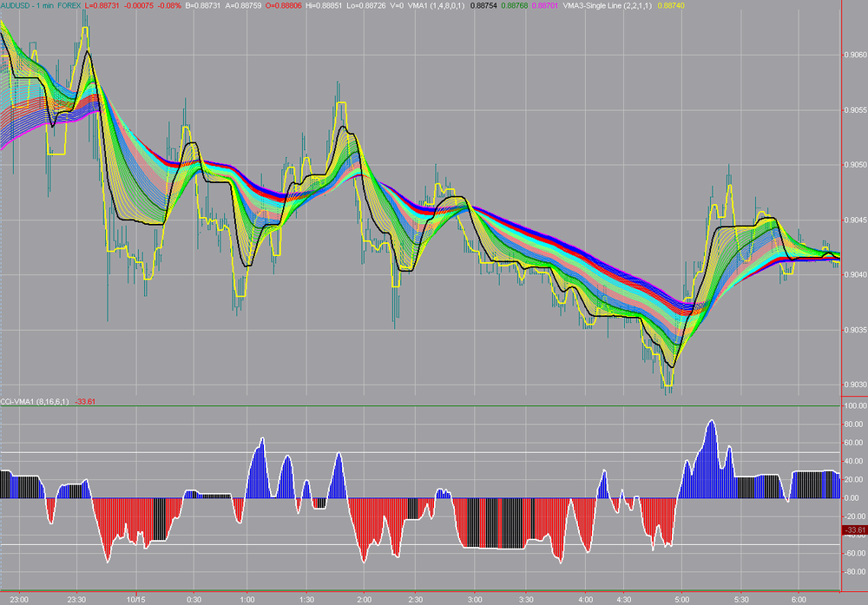Click the 5:00 time axis label
The width and height of the screenshot is (868, 605).
pyautogui.click(x=682, y=600)
